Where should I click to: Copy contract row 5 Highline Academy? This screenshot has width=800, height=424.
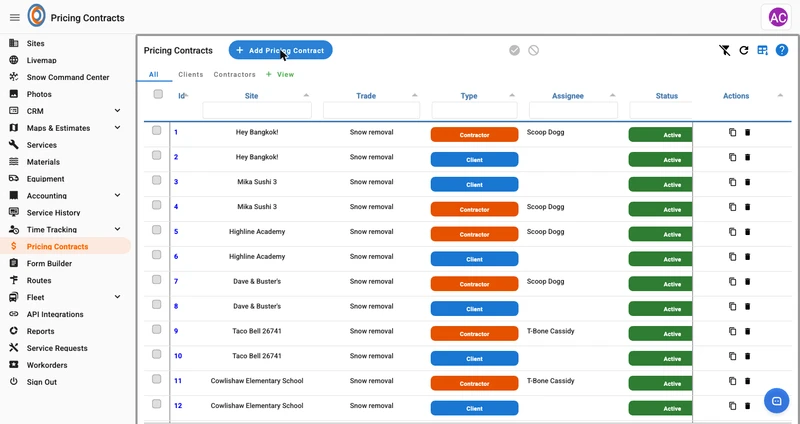[733, 232]
